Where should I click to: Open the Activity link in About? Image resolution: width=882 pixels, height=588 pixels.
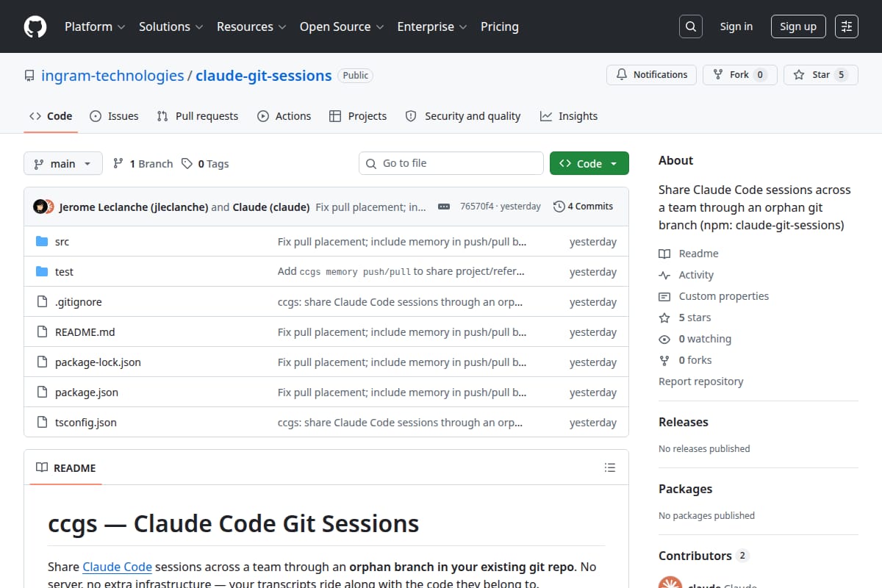pos(686,275)
